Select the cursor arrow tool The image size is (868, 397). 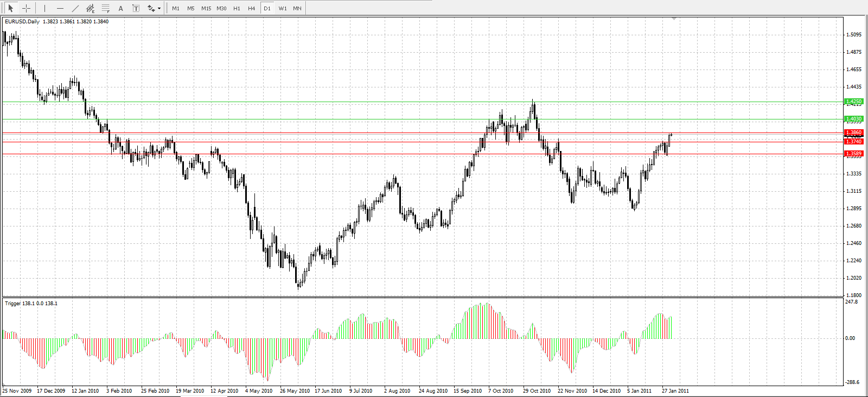(10, 8)
